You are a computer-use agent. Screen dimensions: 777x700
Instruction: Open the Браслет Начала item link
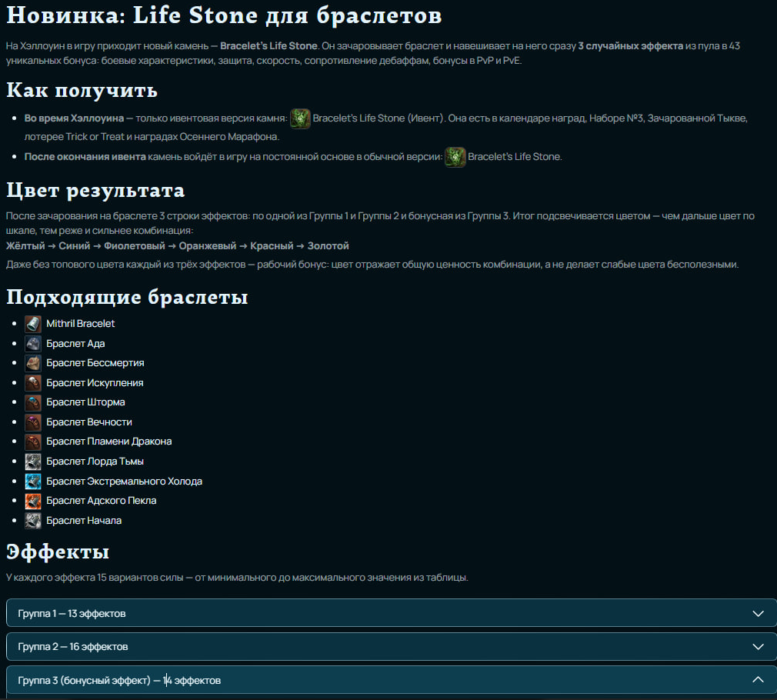click(x=84, y=520)
